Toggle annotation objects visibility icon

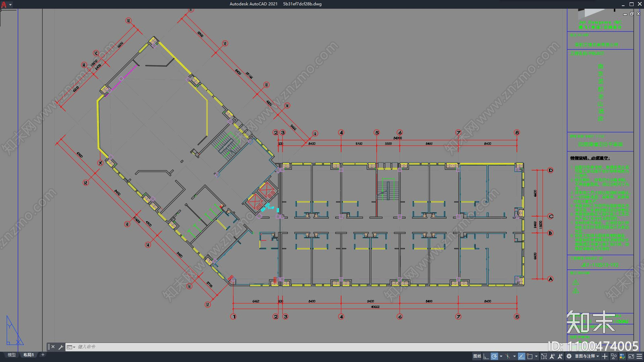pos(552,356)
